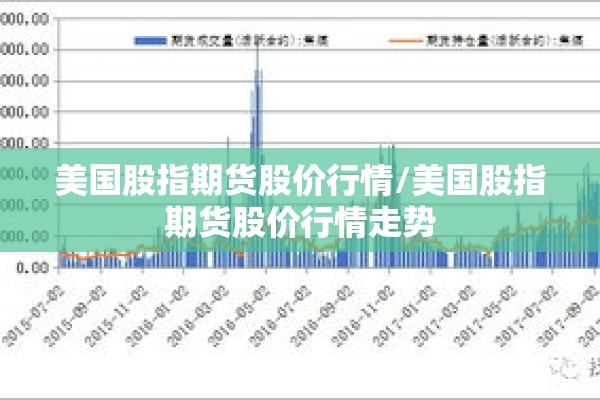Click the blue bar legend swatch

point(150,41)
